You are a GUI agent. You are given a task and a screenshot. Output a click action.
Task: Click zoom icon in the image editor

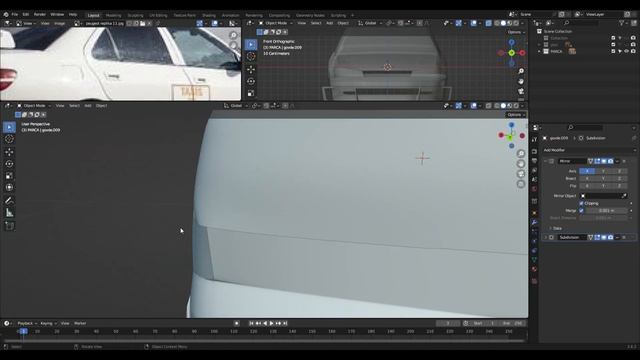click(x=233, y=36)
